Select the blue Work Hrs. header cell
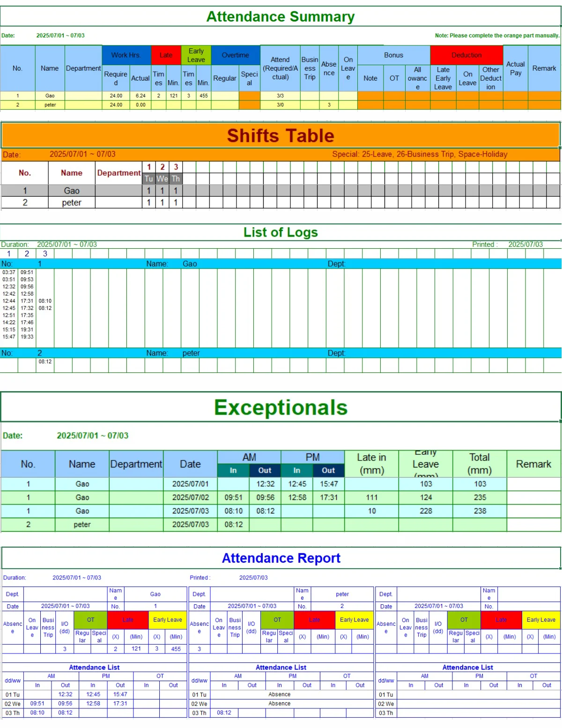 (126, 55)
